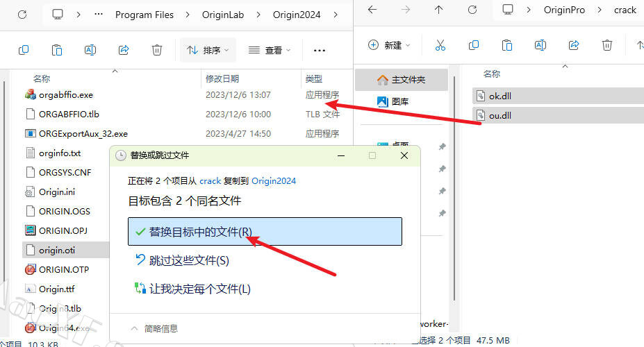
Task: Sort by the 名称 column in Origin2024 window
Action: (x=42, y=78)
